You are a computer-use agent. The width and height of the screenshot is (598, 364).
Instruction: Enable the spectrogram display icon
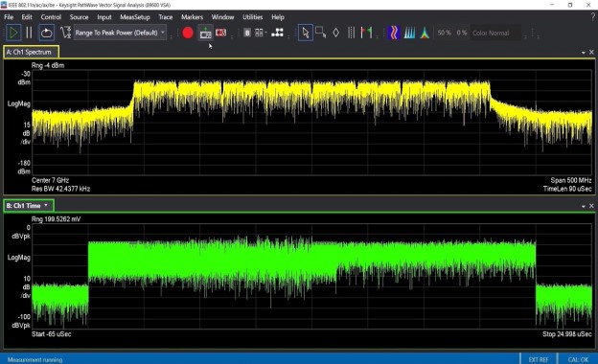pyautogui.click(x=394, y=33)
